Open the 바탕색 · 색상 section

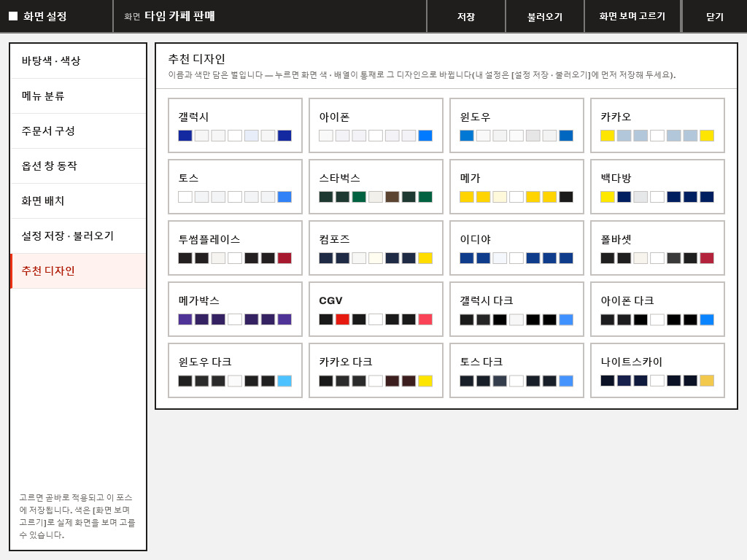click(78, 61)
